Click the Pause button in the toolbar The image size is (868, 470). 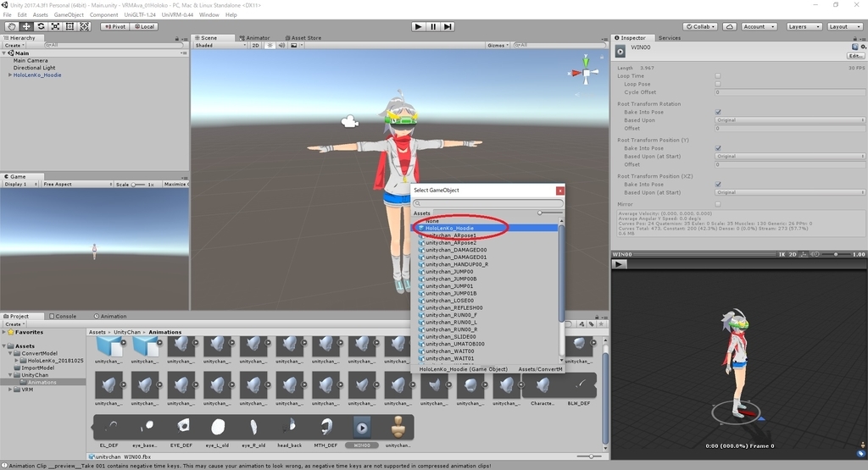pyautogui.click(x=433, y=26)
